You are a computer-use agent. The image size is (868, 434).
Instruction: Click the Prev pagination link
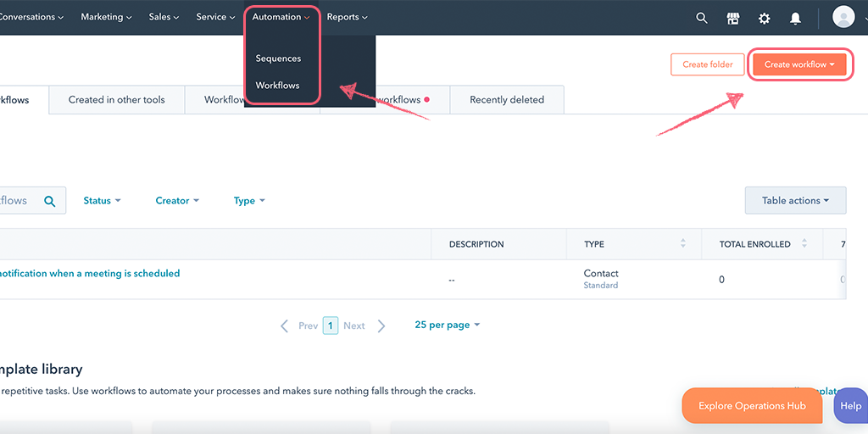308,325
